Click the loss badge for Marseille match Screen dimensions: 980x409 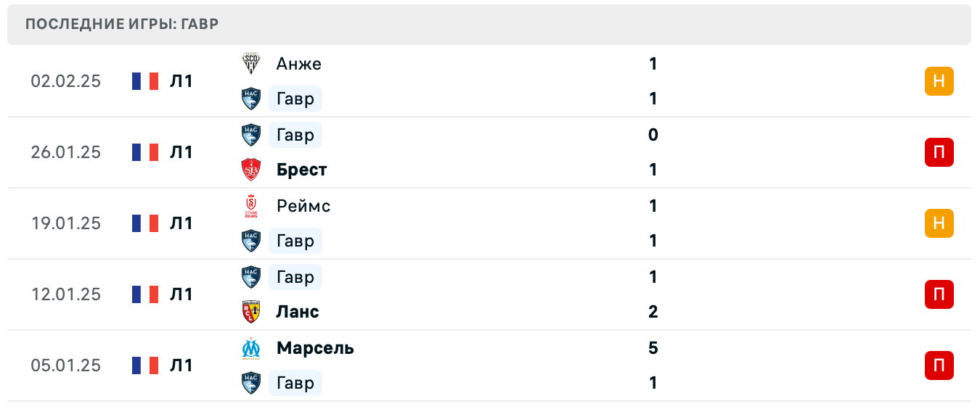939,365
